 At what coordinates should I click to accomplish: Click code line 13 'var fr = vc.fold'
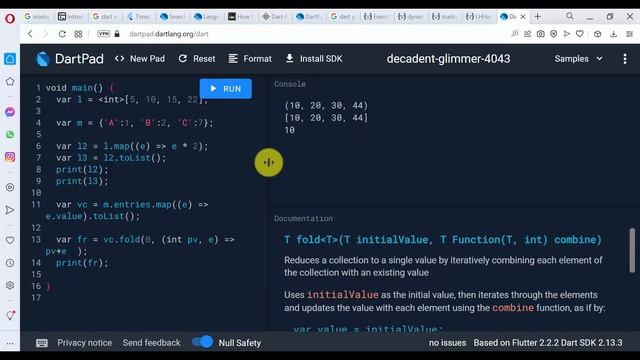coord(145,240)
